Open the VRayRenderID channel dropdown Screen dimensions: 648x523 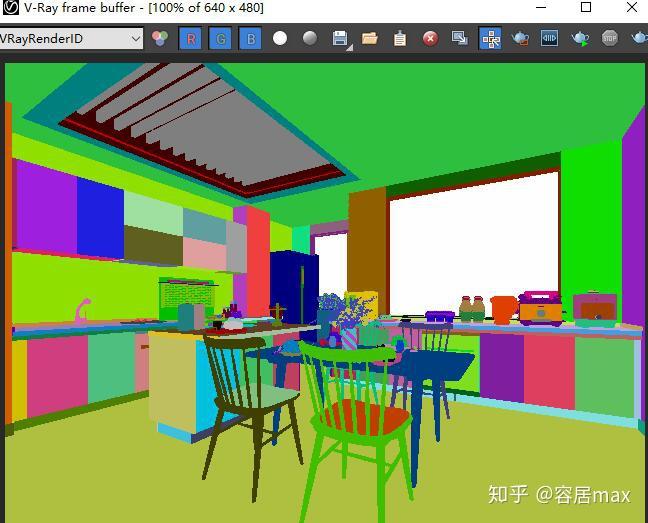[x=71, y=39]
